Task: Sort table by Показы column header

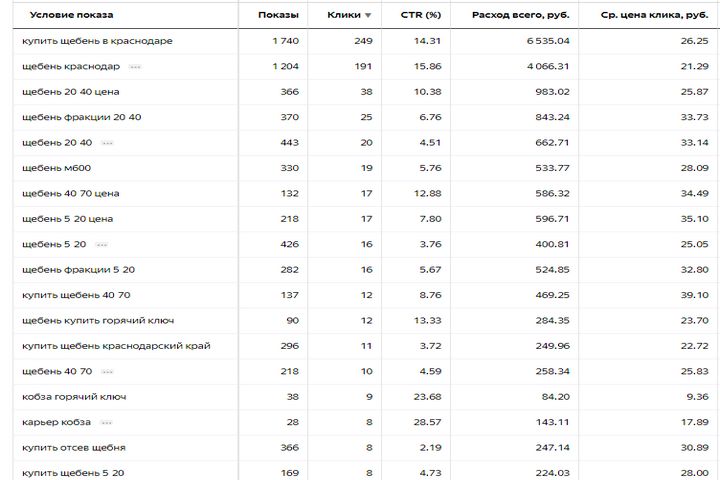Action: click(x=277, y=15)
